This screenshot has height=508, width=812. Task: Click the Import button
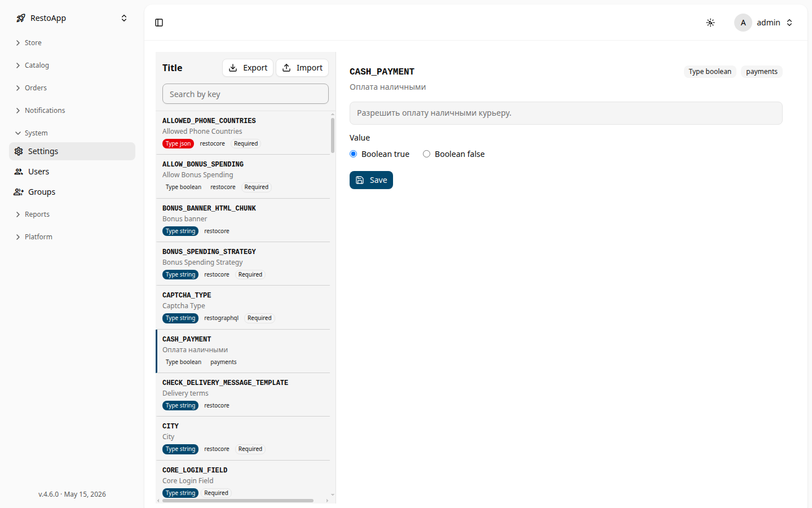pos(302,68)
